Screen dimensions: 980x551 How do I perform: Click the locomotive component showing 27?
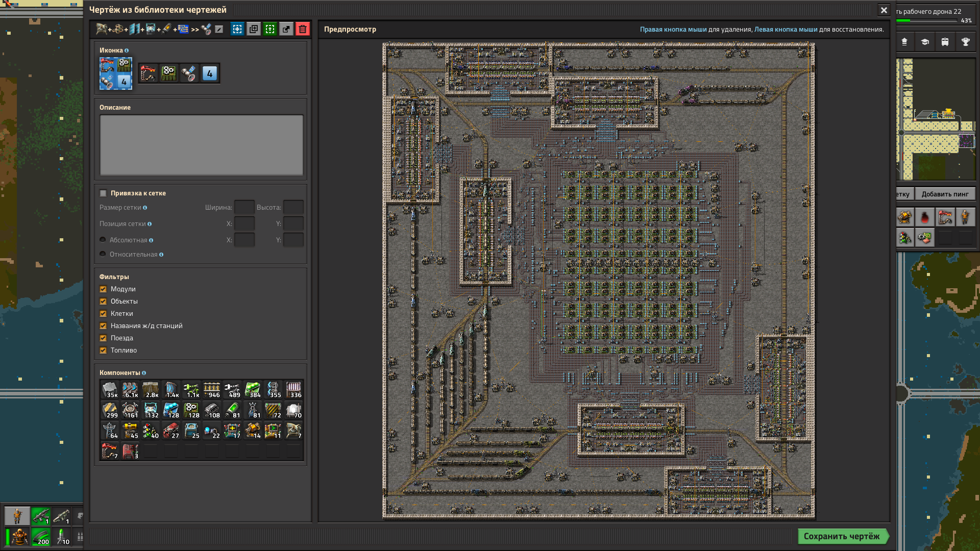171,431
